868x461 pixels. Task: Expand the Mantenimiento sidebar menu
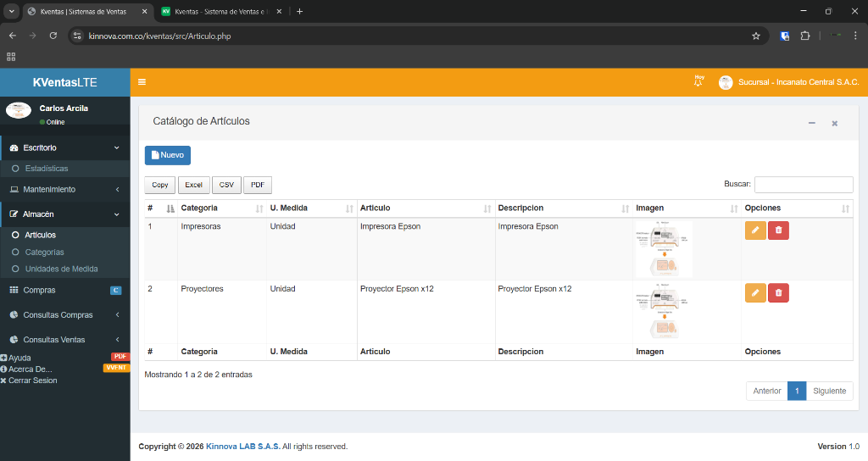(x=64, y=189)
